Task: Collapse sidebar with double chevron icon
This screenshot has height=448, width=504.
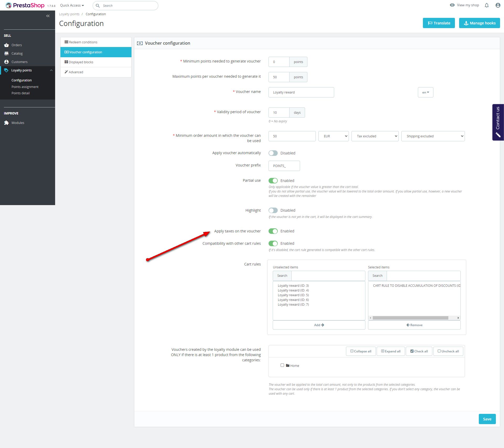Action: pyautogui.click(x=48, y=16)
